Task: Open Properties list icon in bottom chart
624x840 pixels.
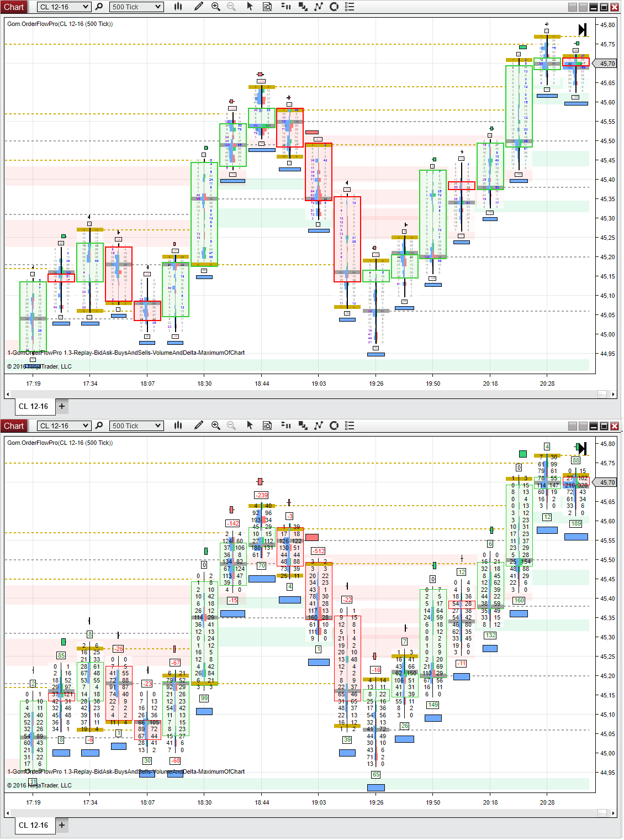Action: click(x=350, y=426)
